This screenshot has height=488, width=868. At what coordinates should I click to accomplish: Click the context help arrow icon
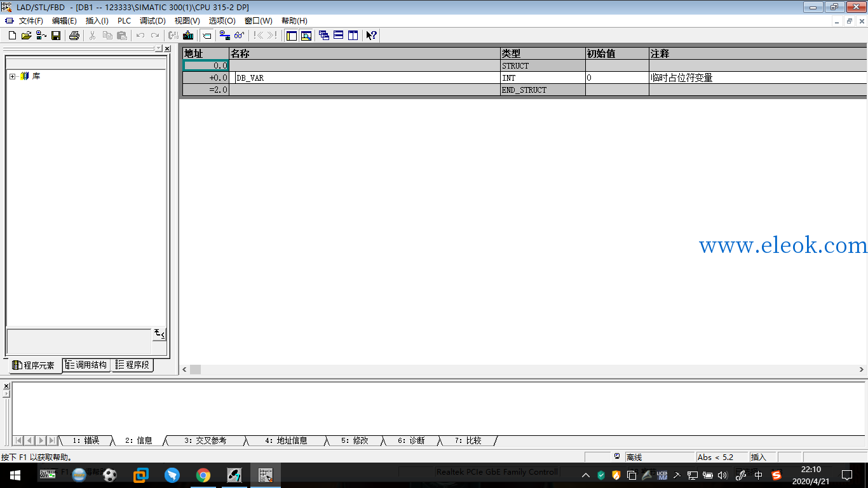click(372, 36)
